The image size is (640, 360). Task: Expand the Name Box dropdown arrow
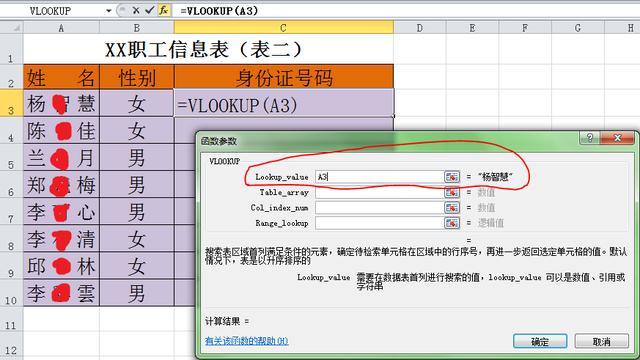[109, 11]
